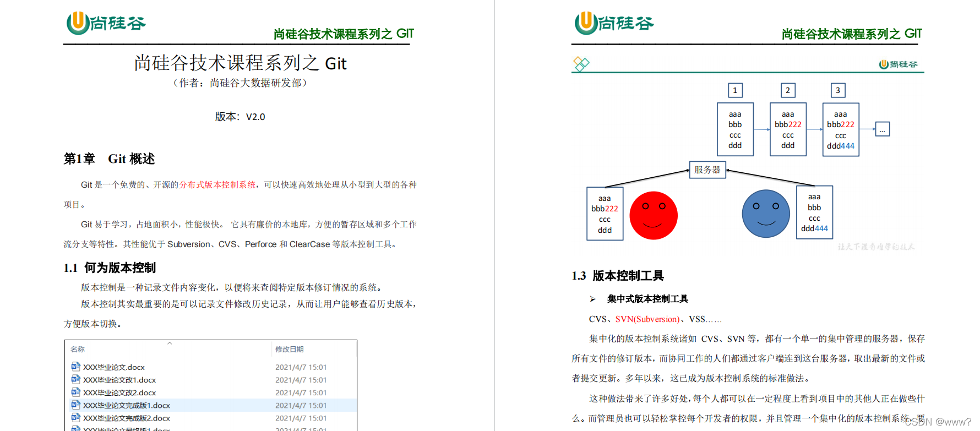Select file name XXX毕业论文.docx
This screenshot has height=431, width=980.
(114, 367)
